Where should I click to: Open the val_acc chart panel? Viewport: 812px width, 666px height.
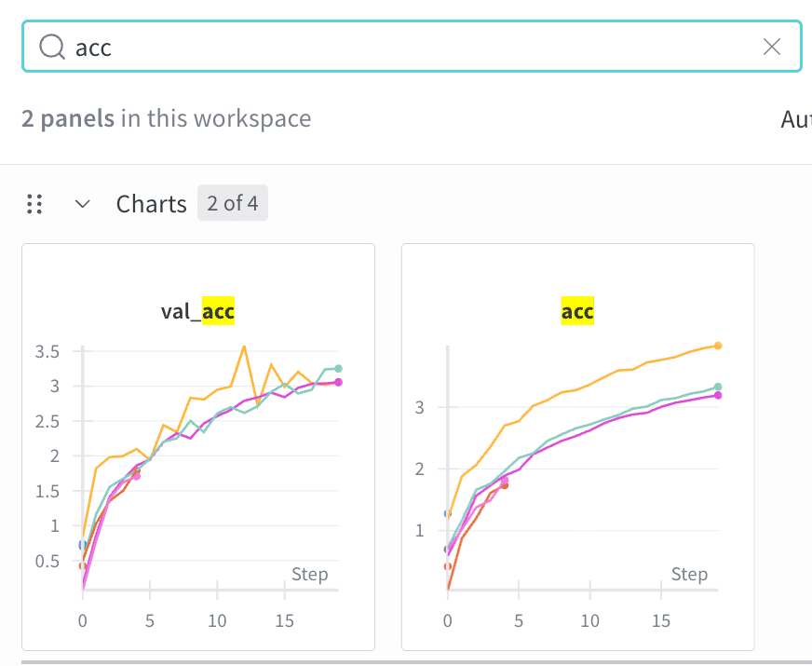coord(197,444)
